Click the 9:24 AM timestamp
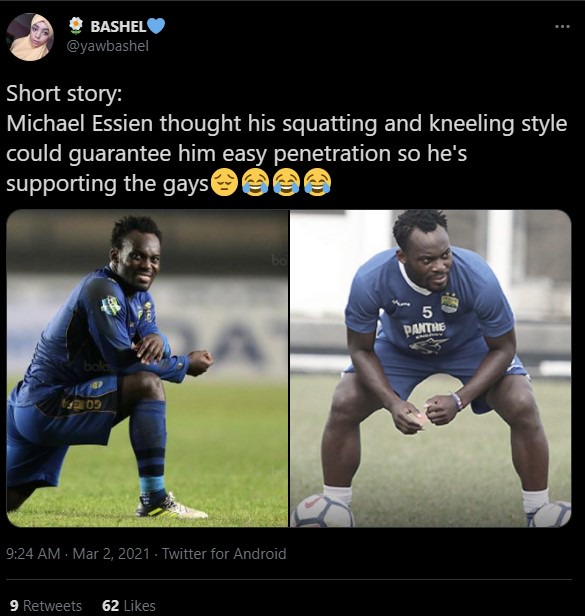Image resolution: width=585 pixels, height=616 pixels. tap(33, 554)
